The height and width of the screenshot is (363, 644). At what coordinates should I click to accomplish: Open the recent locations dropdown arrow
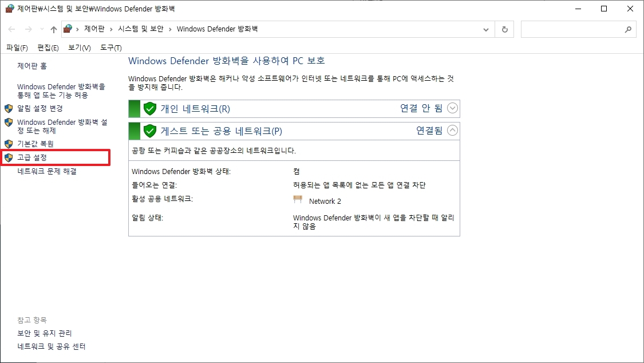click(42, 29)
